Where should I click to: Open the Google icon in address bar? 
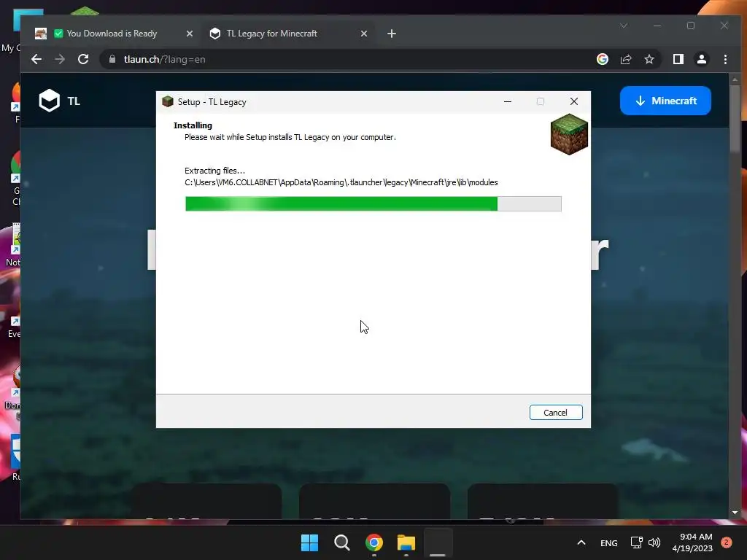(x=602, y=59)
